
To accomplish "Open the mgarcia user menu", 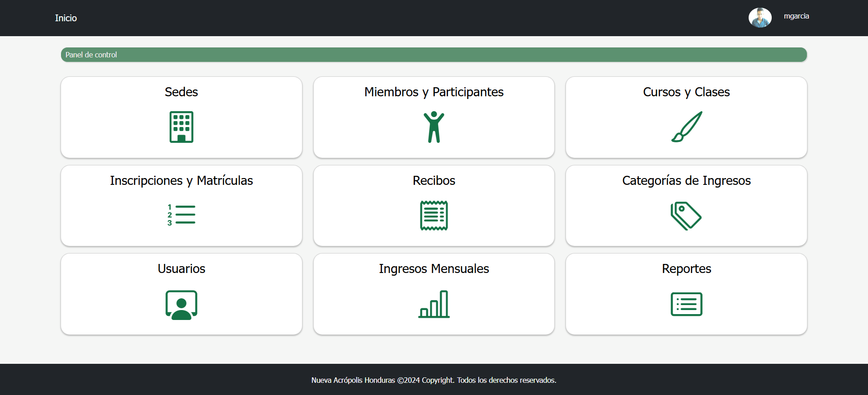I will 796,16.
